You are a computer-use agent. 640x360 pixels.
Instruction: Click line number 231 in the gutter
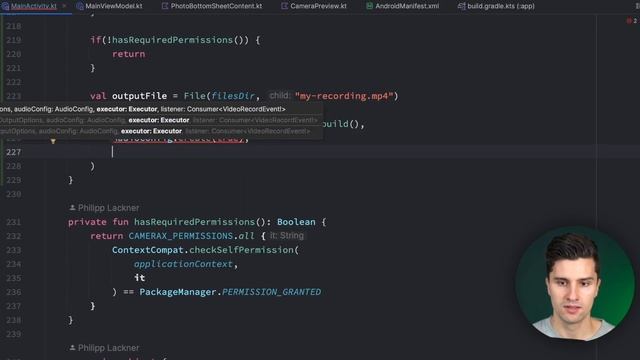(13, 222)
